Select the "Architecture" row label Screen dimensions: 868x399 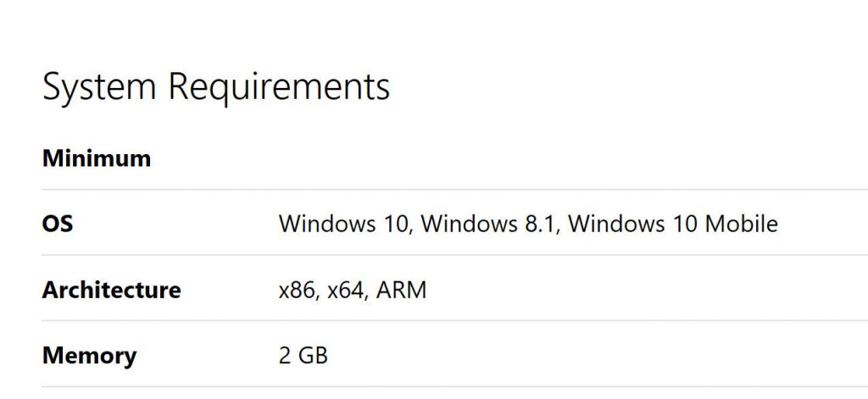(111, 291)
